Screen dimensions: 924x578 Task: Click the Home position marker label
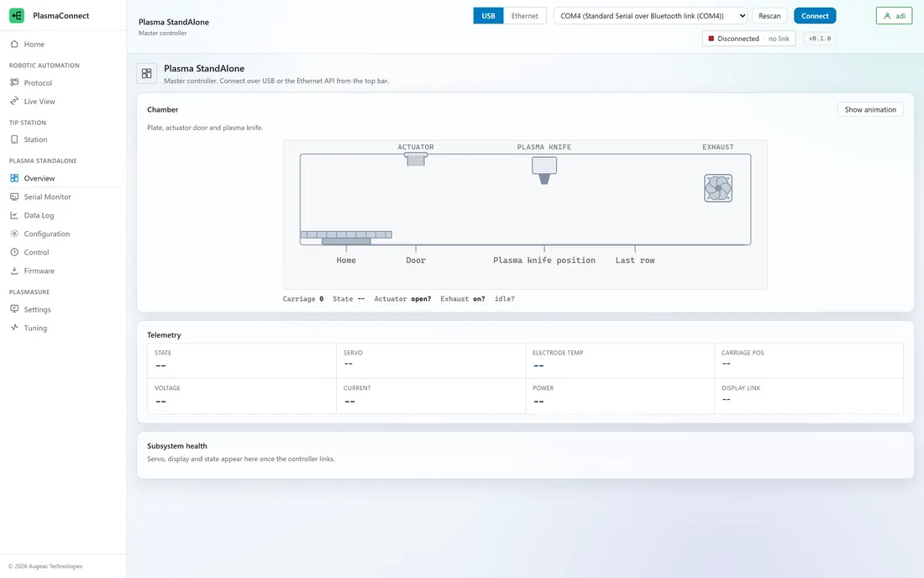pyautogui.click(x=346, y=260)
